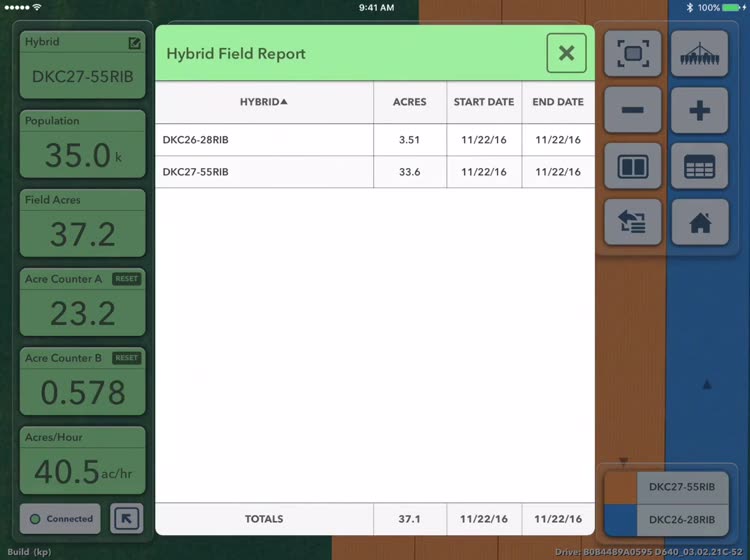Select DKC27-55RIB in the map legend
750x560 pixels.
[682, 487]
